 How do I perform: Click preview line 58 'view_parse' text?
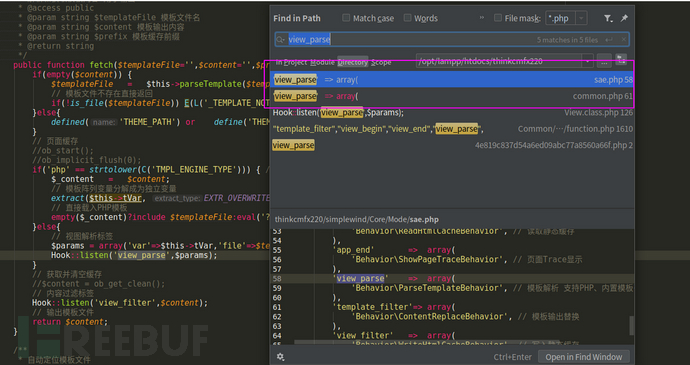tap(360, 278)
